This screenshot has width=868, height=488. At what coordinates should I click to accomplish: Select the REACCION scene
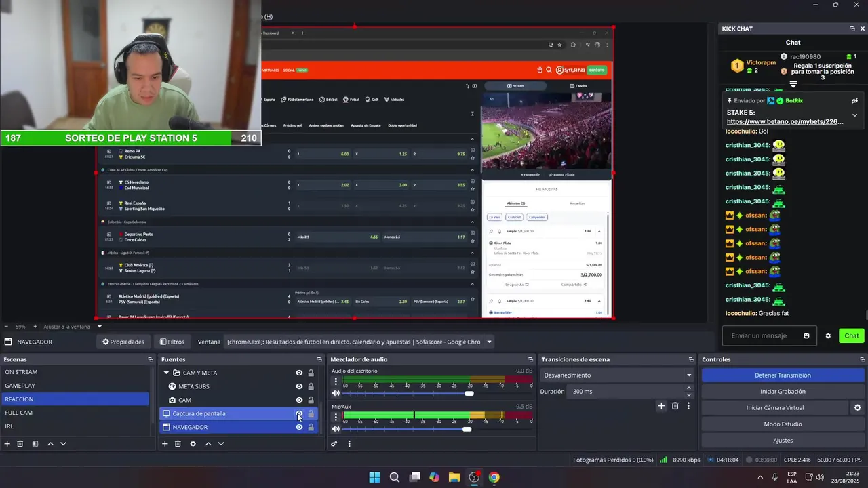click(x=75, y=399)
